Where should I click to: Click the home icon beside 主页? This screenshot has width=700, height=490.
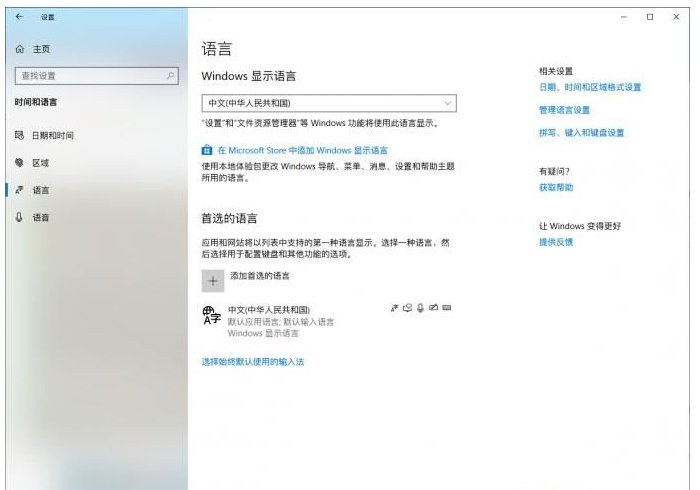click(20, 49)
